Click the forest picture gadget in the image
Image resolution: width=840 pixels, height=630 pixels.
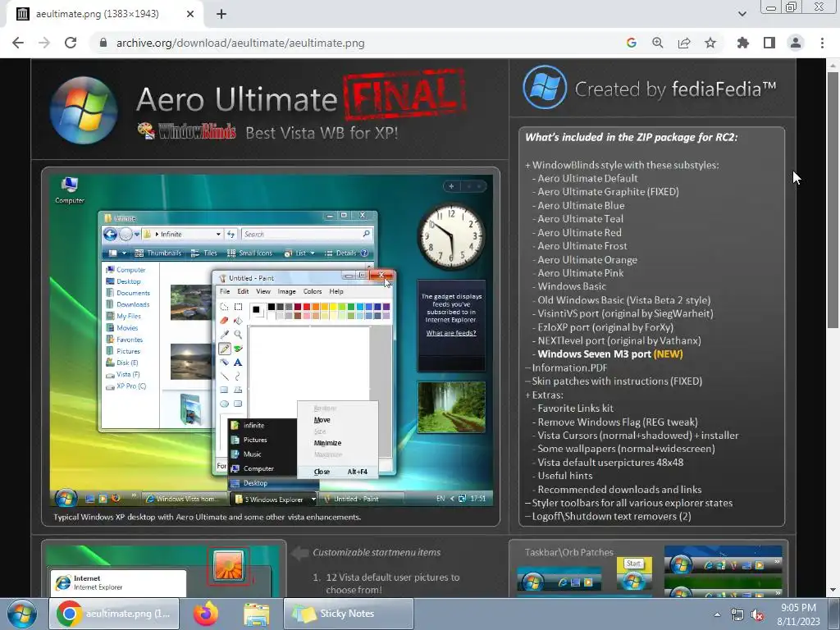pyautogui.click(x=452, y=407)
